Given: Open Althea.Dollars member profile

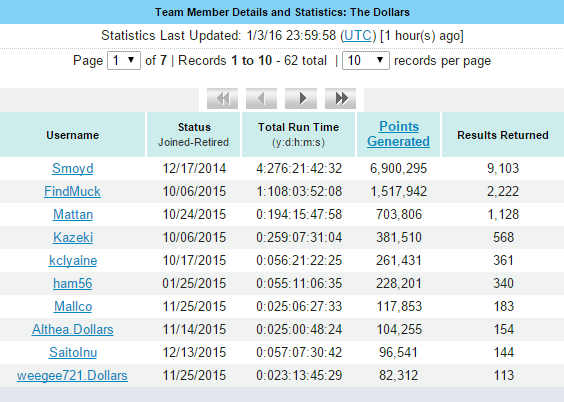Looking at the screenshot, I should (x=73, y=329).
